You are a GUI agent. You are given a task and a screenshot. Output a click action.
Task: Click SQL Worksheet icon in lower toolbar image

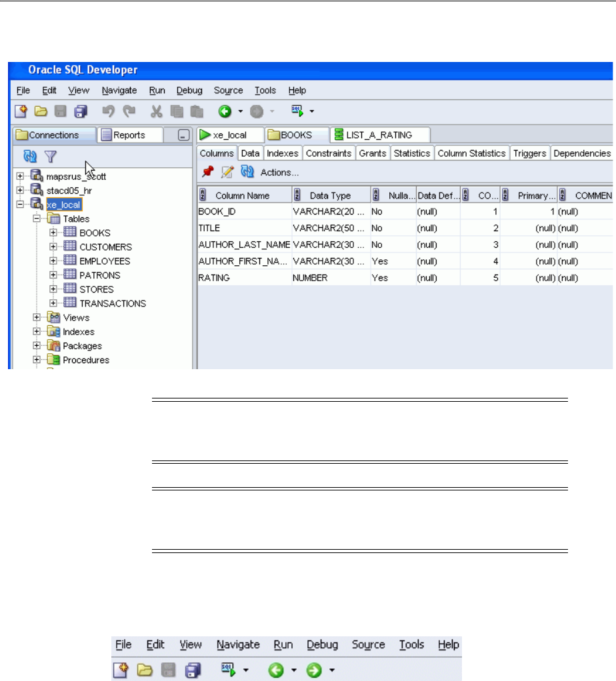point(229,669)
